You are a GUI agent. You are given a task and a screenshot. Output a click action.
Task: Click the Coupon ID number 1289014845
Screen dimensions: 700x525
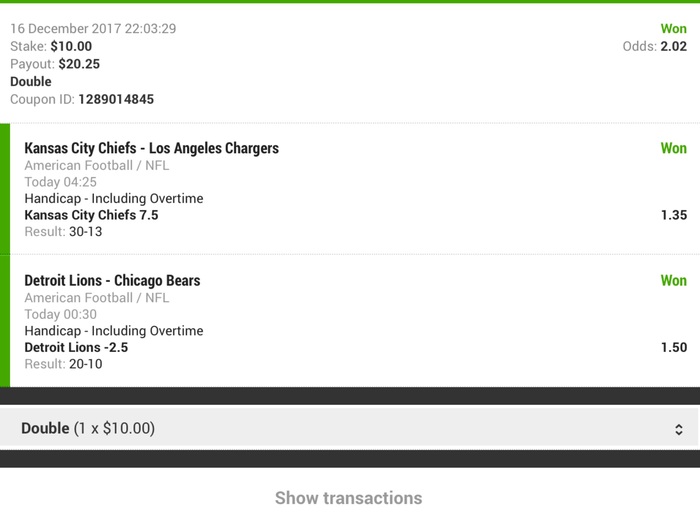pos(116,100)
